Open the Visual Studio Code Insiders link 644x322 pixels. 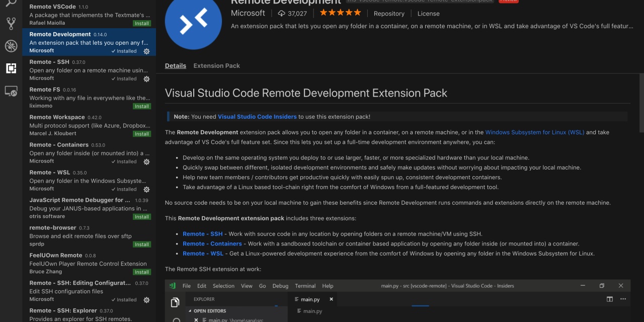[257, 116]
